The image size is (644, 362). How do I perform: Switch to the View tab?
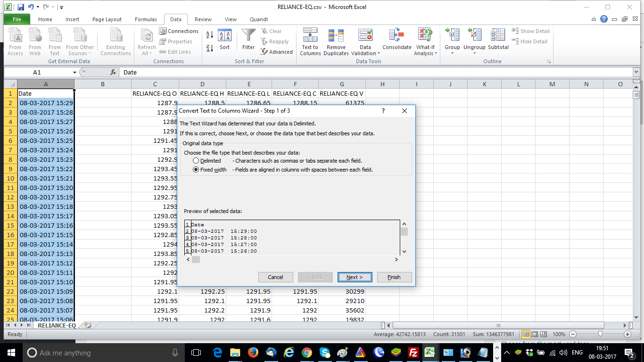[x=231, y=19]
